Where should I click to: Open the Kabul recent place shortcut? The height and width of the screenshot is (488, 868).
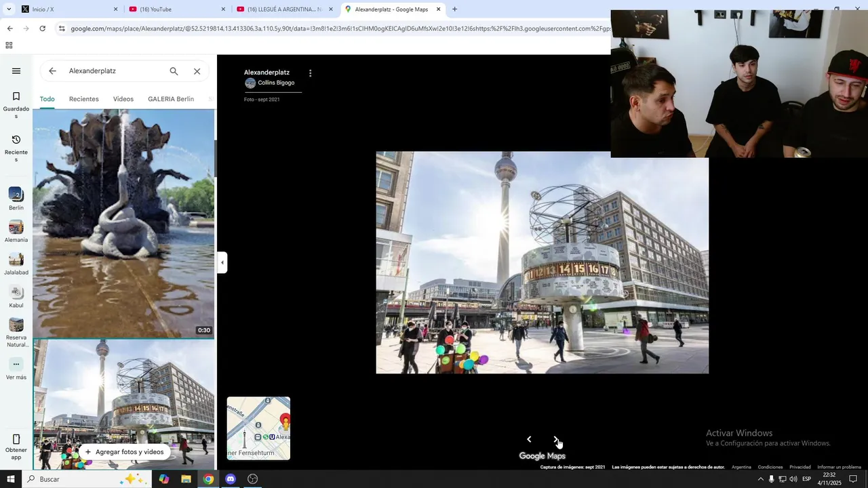(16, 297)
